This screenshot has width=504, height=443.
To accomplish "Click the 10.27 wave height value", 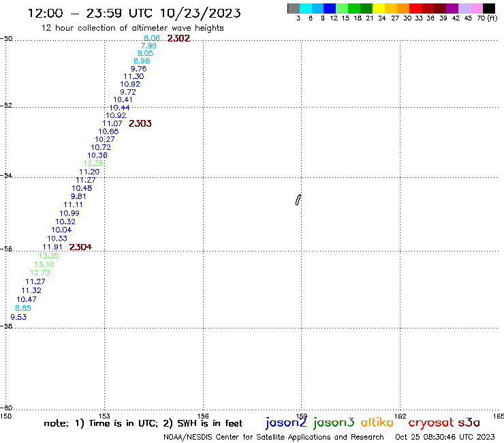I will click(105, 139).
